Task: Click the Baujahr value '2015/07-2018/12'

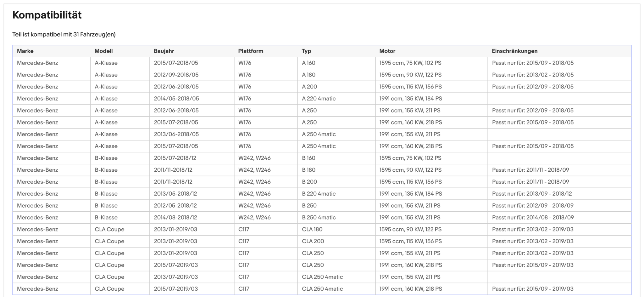Action: 175,158
